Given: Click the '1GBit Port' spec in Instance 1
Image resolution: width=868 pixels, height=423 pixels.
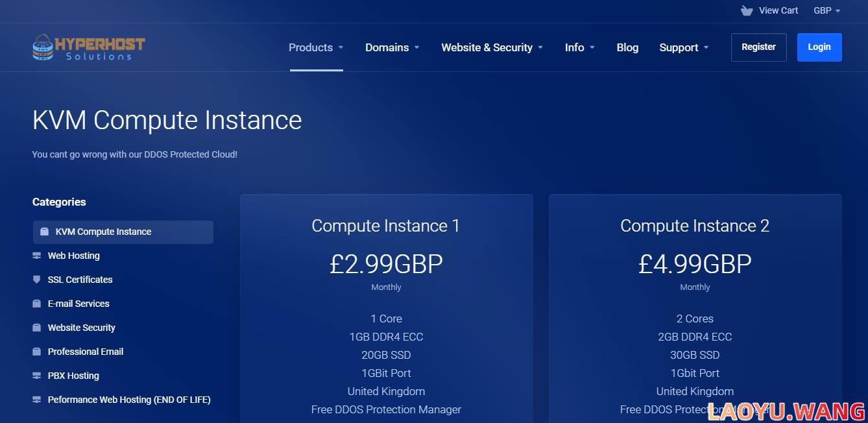Looking at the screenshot, I should [x=386, y=373].
